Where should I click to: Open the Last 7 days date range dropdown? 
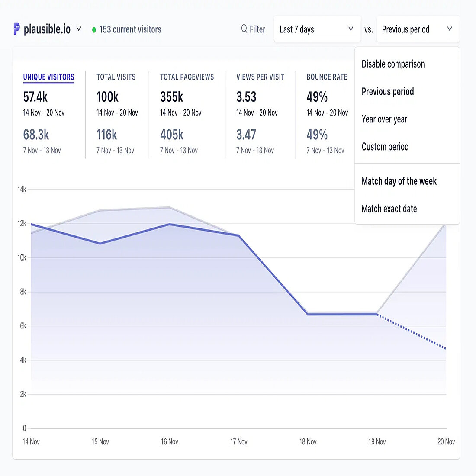coord(317,29)
